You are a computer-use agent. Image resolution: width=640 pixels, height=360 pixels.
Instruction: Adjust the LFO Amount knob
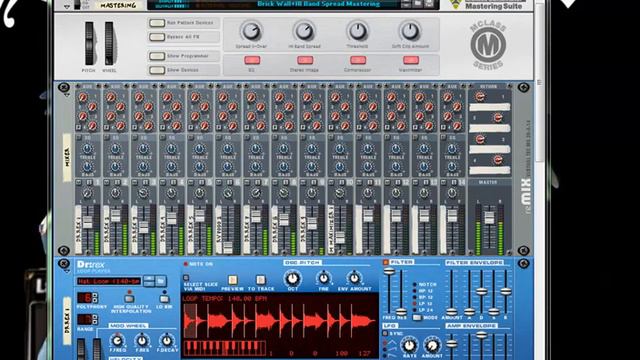[432, 346]
